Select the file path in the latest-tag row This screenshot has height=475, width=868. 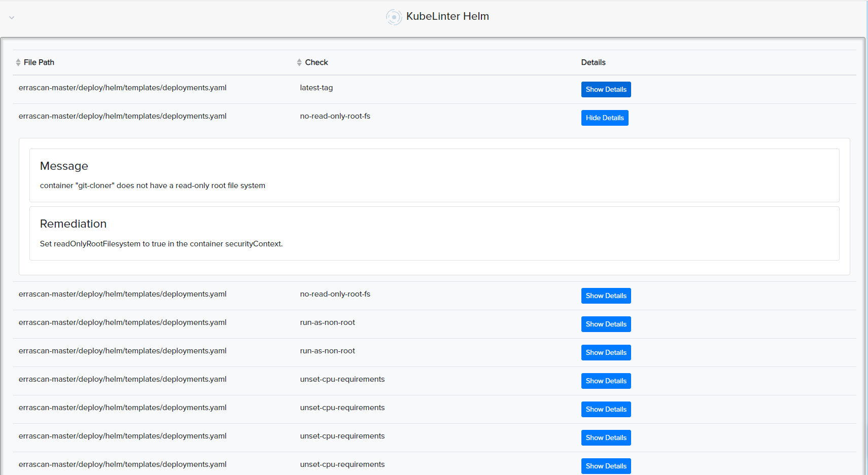click(123, 88)
